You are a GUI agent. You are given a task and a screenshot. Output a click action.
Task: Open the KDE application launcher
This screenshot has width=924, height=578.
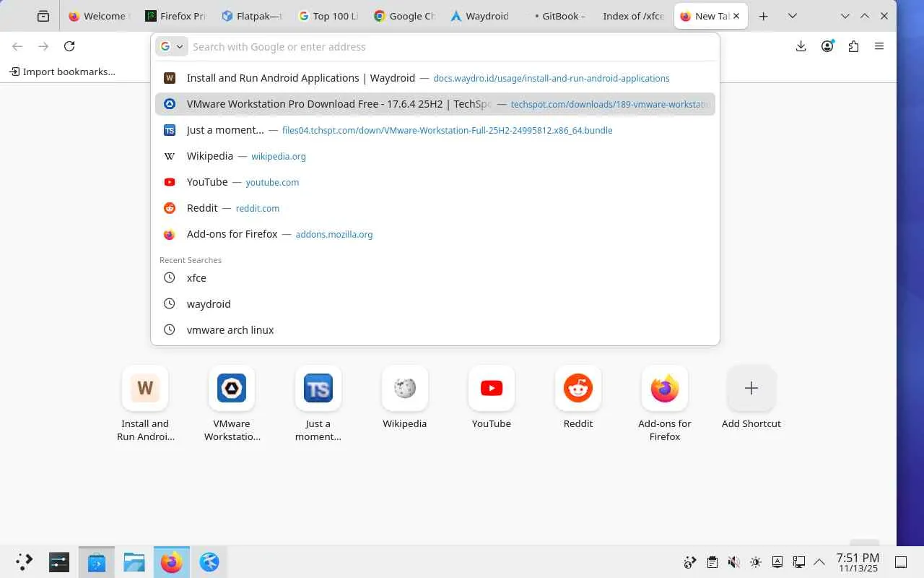(25, 562)
